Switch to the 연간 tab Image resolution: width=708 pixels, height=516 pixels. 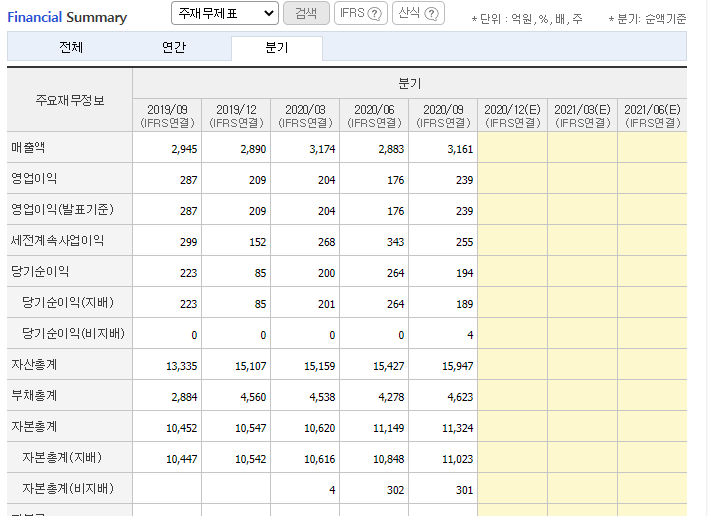(174, 47)
